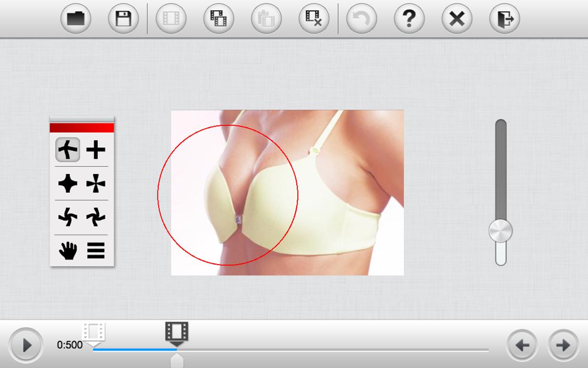This screenshot has height=368, width=588.
Task: Click the greyed-out paste frame button
Action: (x=266, y=19)
